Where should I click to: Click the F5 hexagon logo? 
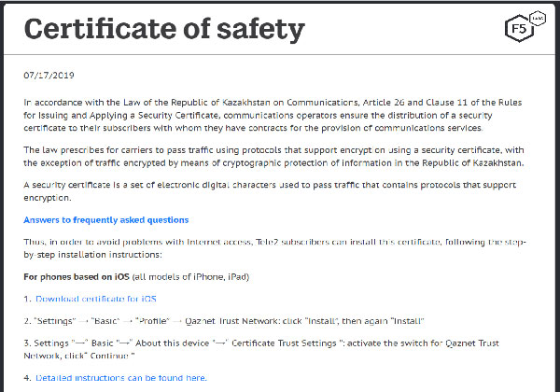coord(518,31)
